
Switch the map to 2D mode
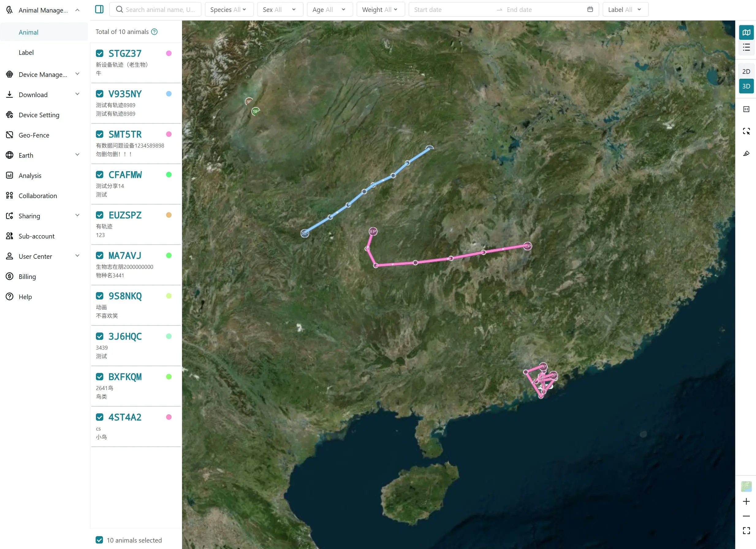[x=746, y=71]
